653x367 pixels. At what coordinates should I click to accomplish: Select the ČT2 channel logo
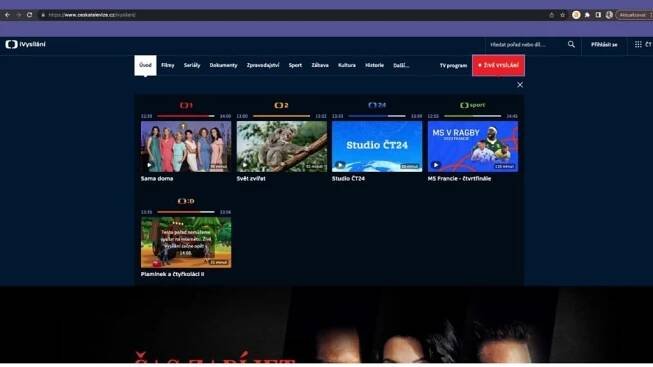pos(282,105)
